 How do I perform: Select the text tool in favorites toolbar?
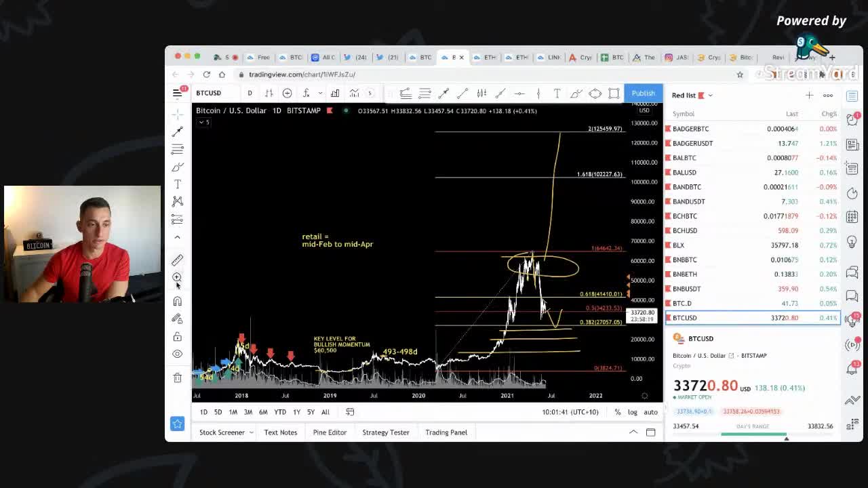pyautogui.click(x=557, y=93)
